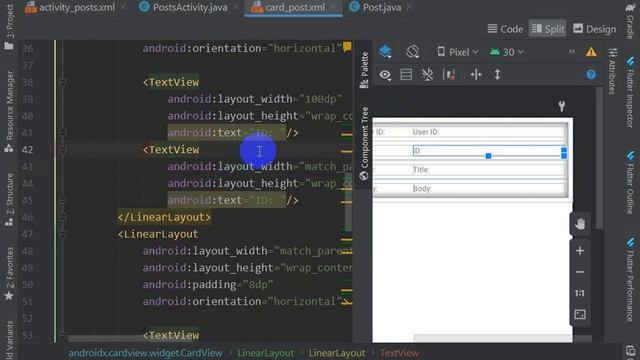Select the ID: text view in preview
This screenshot has width=640, height=360.
(488, 151)
